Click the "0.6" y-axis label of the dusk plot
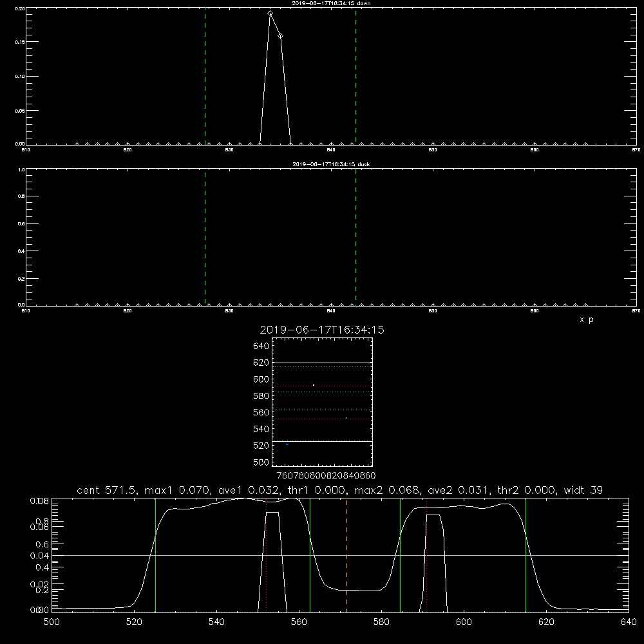Viewport: 644px width, 644px height. click(21, 224)
